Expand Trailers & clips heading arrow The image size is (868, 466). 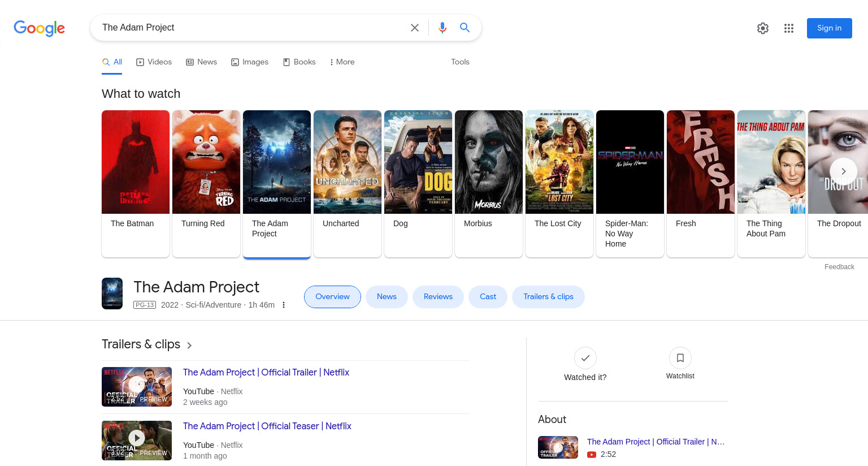[x=189, y=345]
